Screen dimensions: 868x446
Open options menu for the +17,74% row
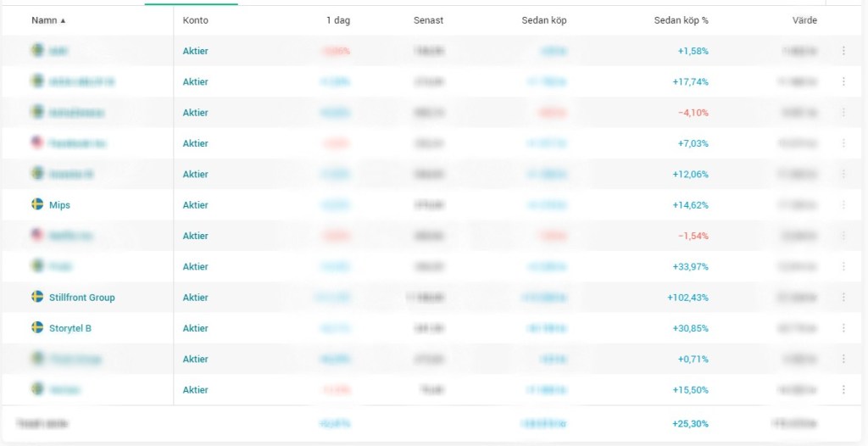(x=843, y=81)
